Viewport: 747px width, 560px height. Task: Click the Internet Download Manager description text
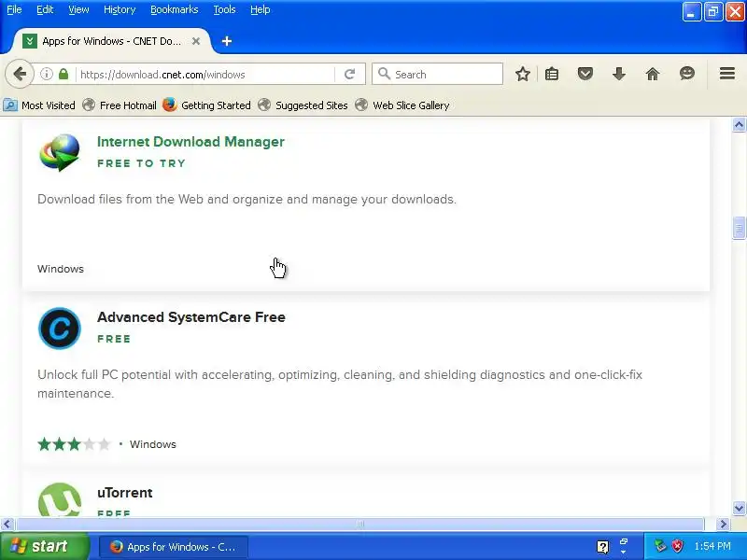click(247, 199)
